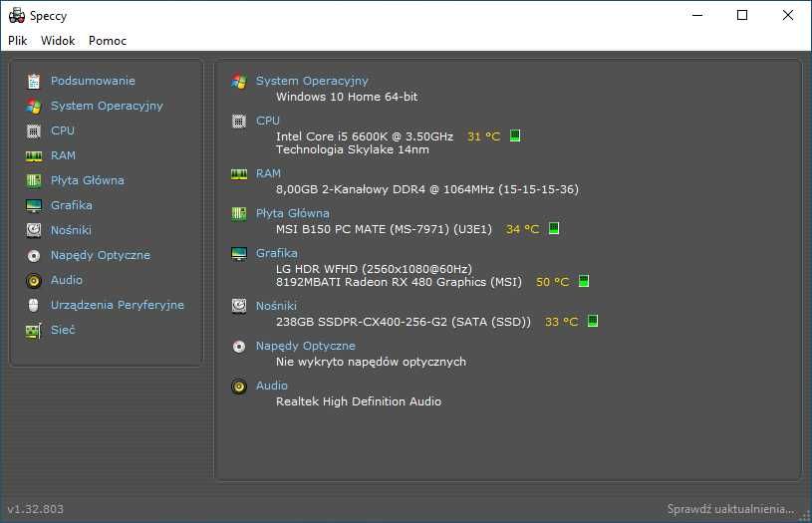Click System Operacyjny heading link in summary
The width and height of the screenshot is (812, 523).
[312, 81]
